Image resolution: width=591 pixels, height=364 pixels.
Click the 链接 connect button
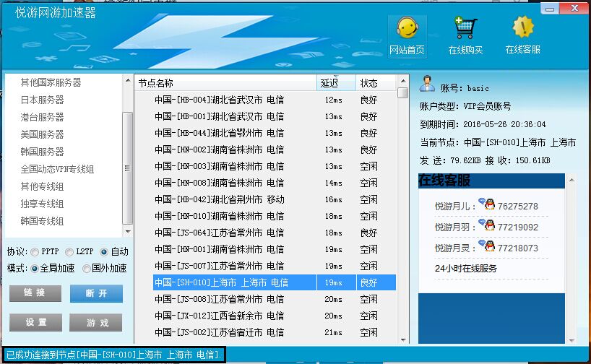click(35, 293)
